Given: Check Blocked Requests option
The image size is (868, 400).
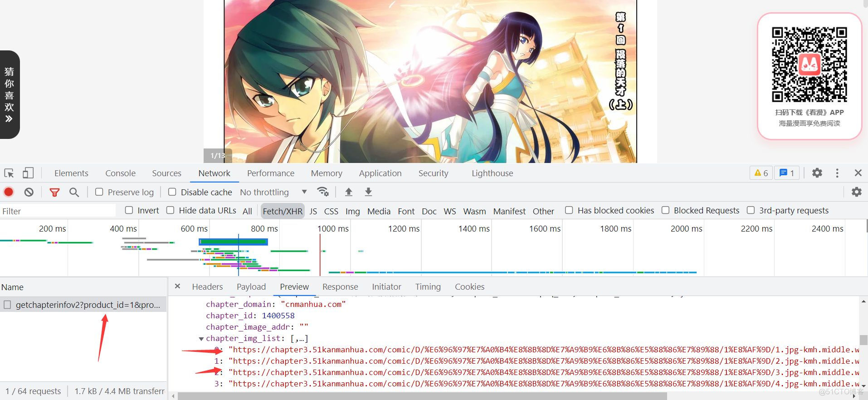Looking at the screenshot, I should click(x=665, y=210).
